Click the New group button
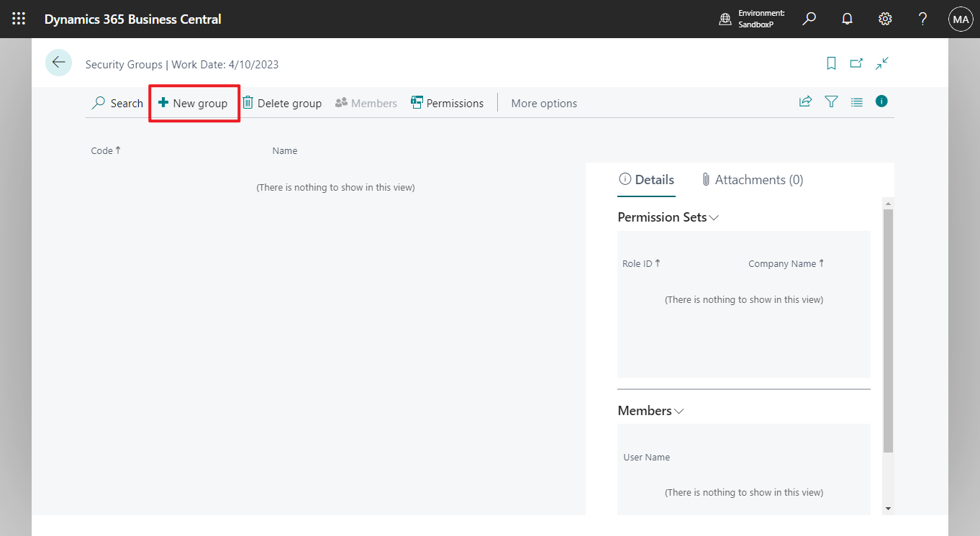Viewport: 980px width, 536px height. 193,104
